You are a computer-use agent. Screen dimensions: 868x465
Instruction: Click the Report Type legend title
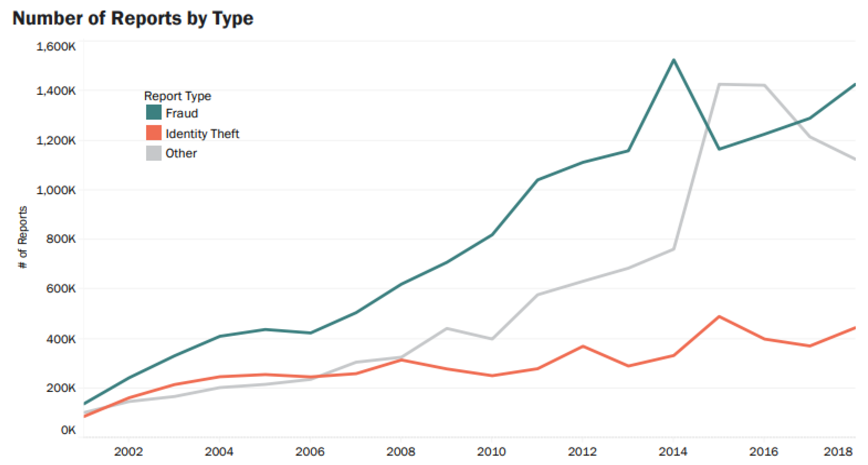(x=177, y=96)
